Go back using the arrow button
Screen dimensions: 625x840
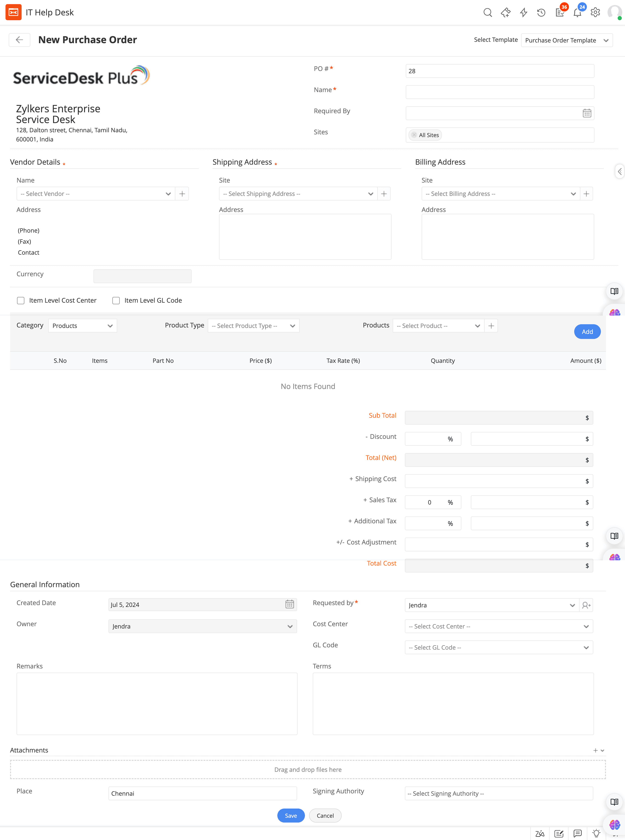point(19,40)
